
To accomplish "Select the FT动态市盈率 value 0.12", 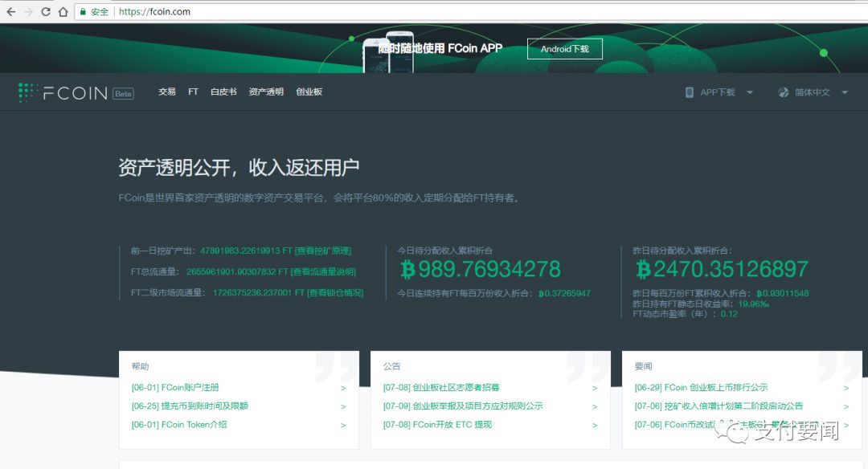I will click(x=729, y=313).
